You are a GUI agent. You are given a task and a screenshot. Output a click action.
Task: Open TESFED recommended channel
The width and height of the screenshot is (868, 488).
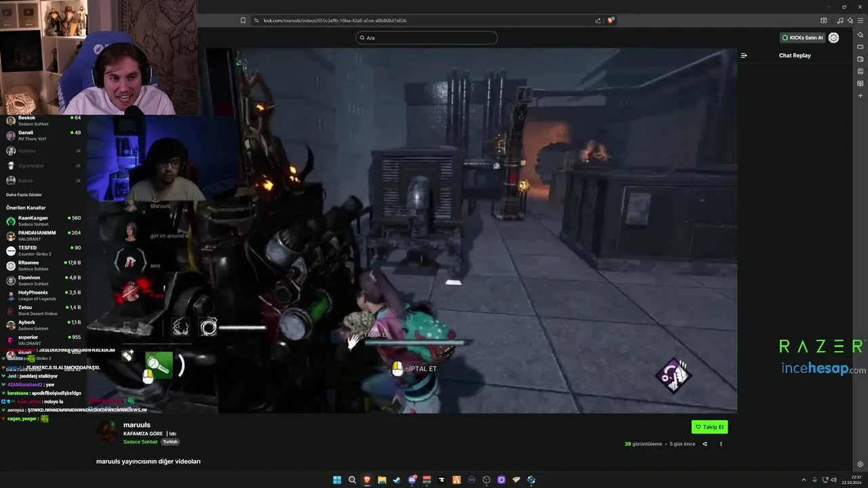point(43,251)
